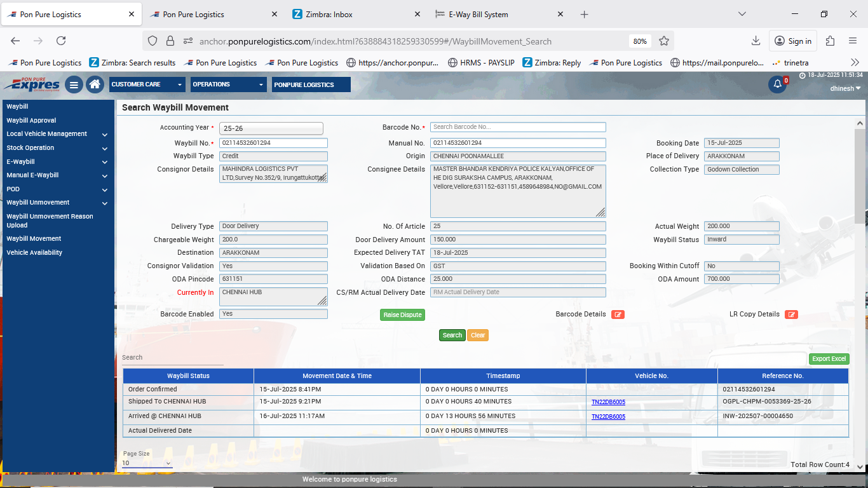Open the Customer Care dropdown
The image size is (868, 488).
[147, 85]
